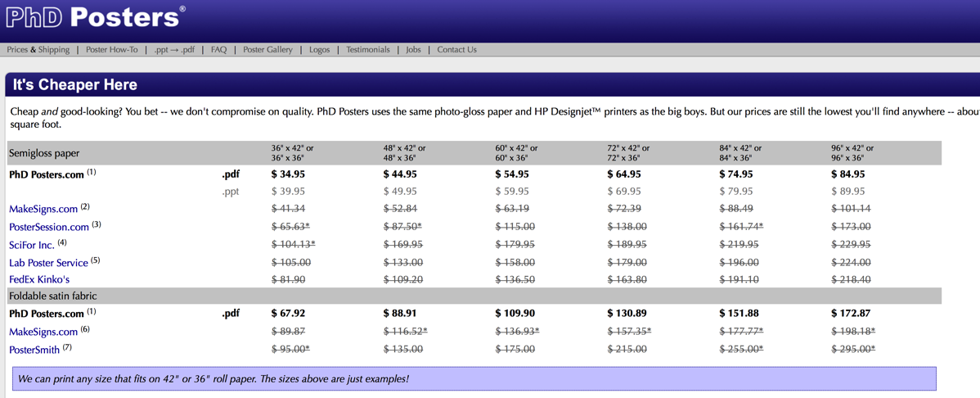
Task: Click the crossed-out $ 218.40 FedEx Kinko's price
Action: (x=851, y=280)
